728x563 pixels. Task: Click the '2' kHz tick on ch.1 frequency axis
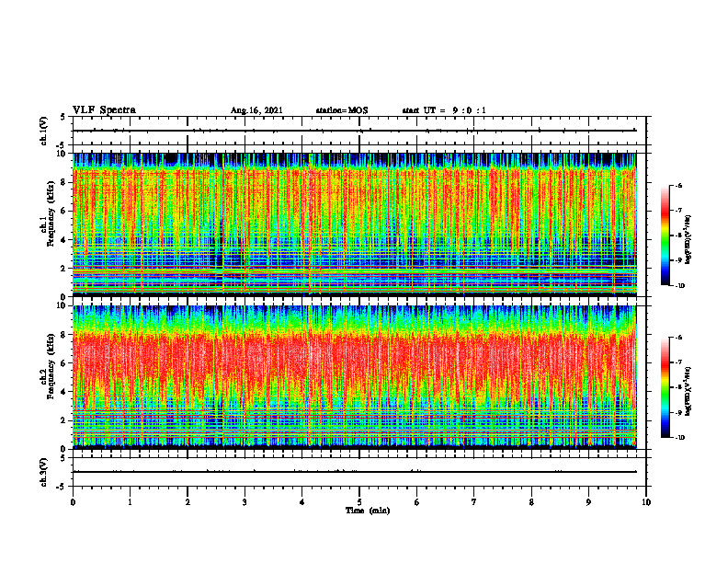pos(64,268)
